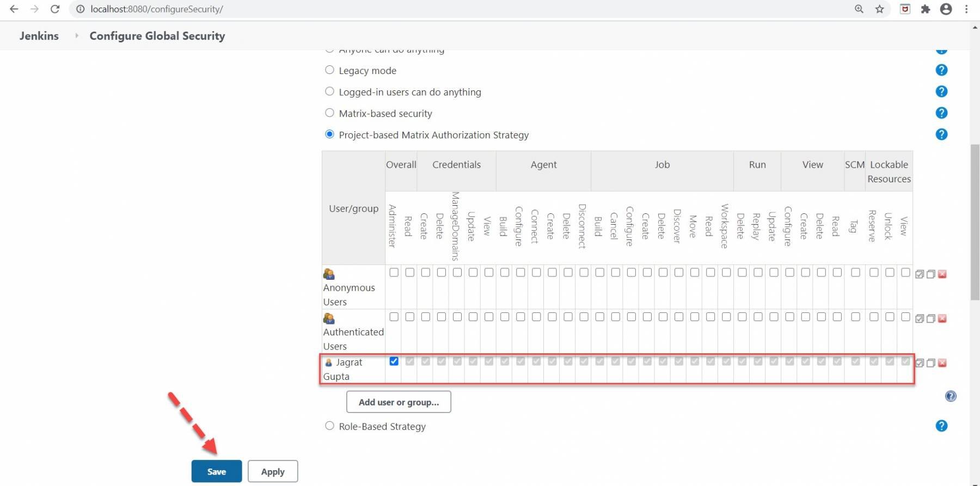Image resolution: width=980 pixels, height=486 pixels.
Task: Click the User/group header cell
Action: 354,208
